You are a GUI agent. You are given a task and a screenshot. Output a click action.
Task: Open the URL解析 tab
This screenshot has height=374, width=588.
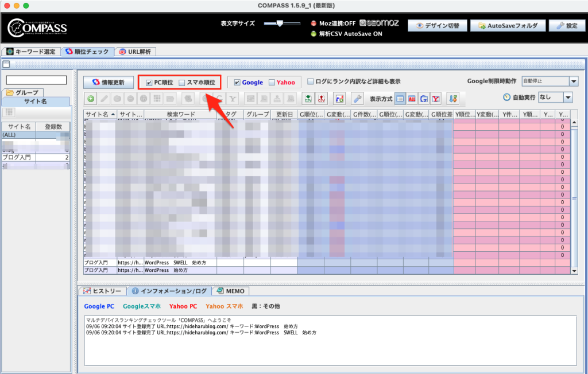tap(135, 52)
